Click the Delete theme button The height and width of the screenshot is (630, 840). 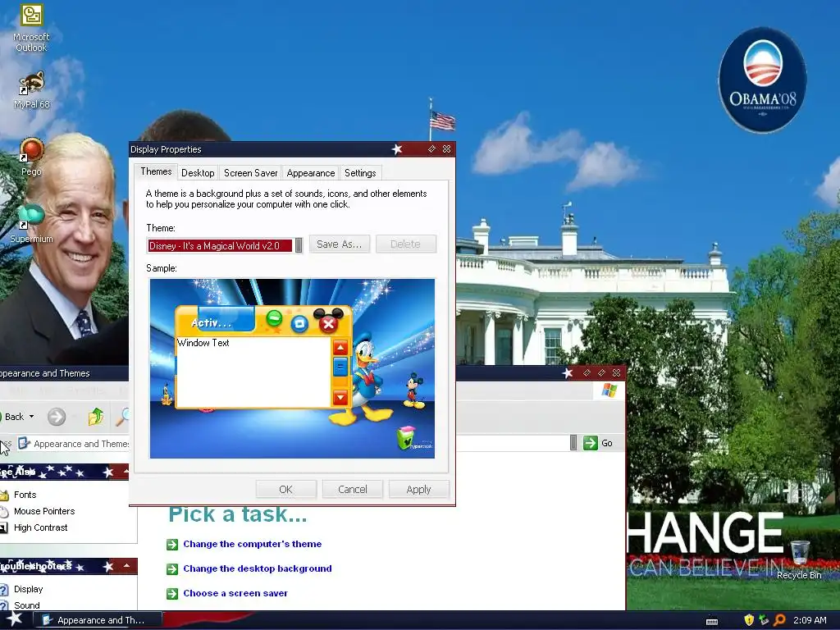[405, 244]
